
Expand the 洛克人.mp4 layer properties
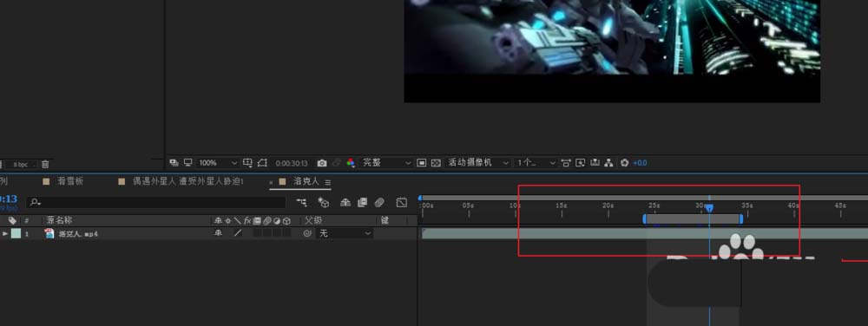click(x=5, y=234)
